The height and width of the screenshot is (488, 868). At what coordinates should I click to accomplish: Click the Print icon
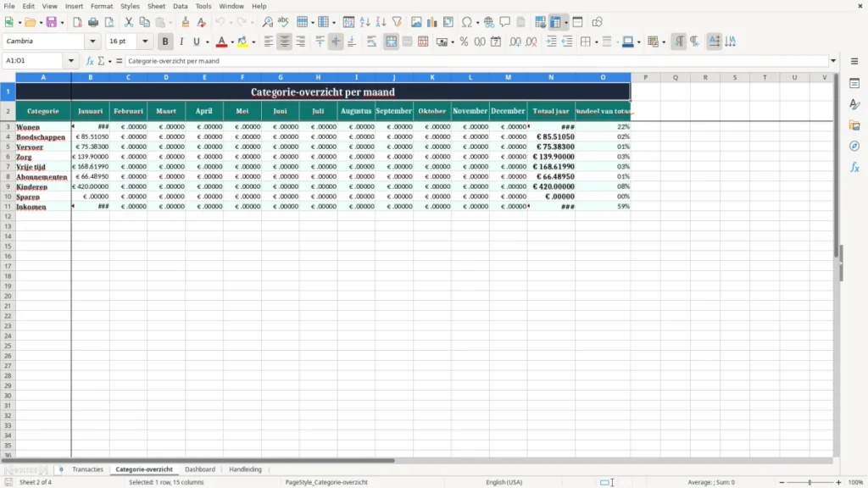click(93, 22)
